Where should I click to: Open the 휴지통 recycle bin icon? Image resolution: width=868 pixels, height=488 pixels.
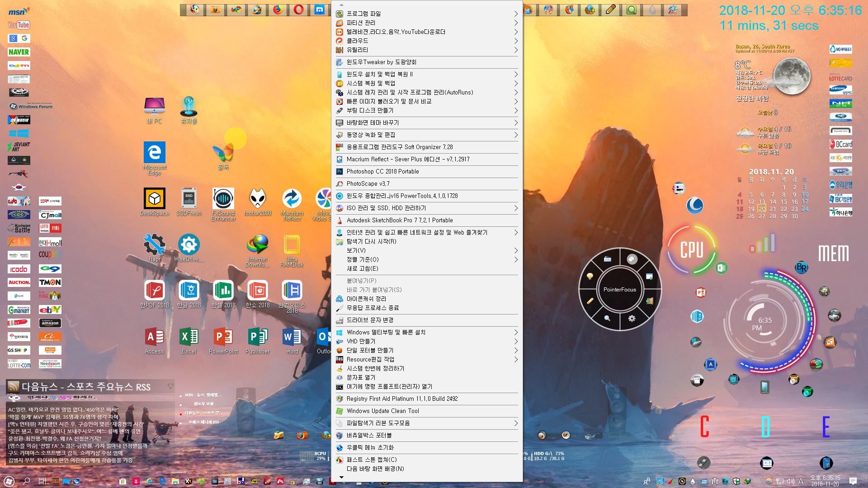189,110
